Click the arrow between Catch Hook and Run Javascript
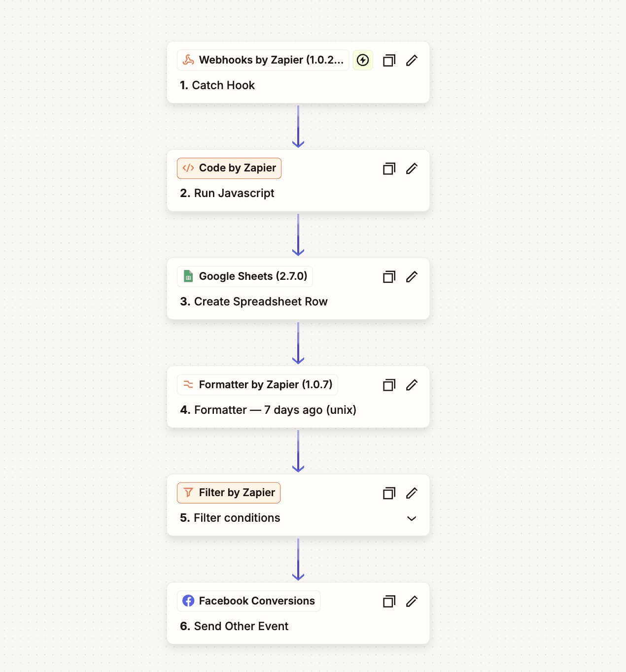The width and height of the screenshot is (626, 672). click(x=298, y=126)
